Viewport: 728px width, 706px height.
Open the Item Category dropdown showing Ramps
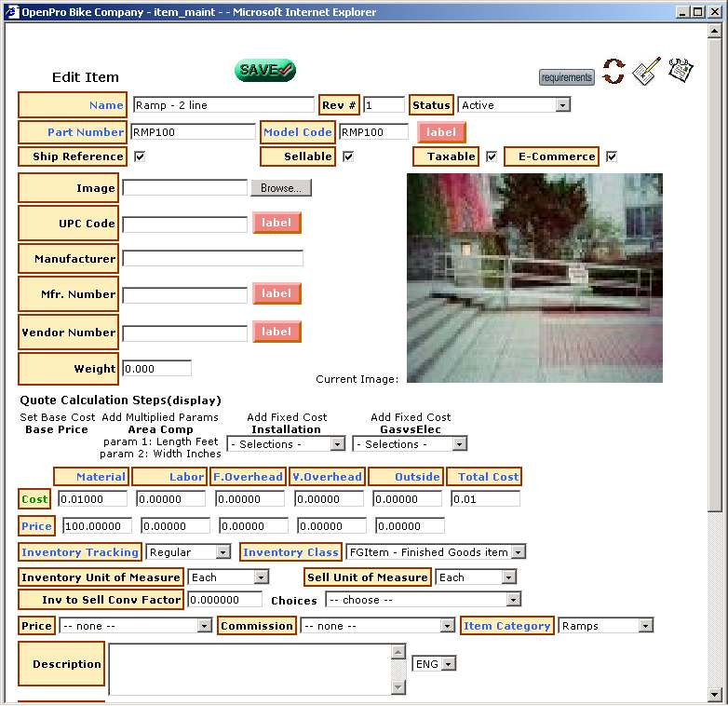645,626
